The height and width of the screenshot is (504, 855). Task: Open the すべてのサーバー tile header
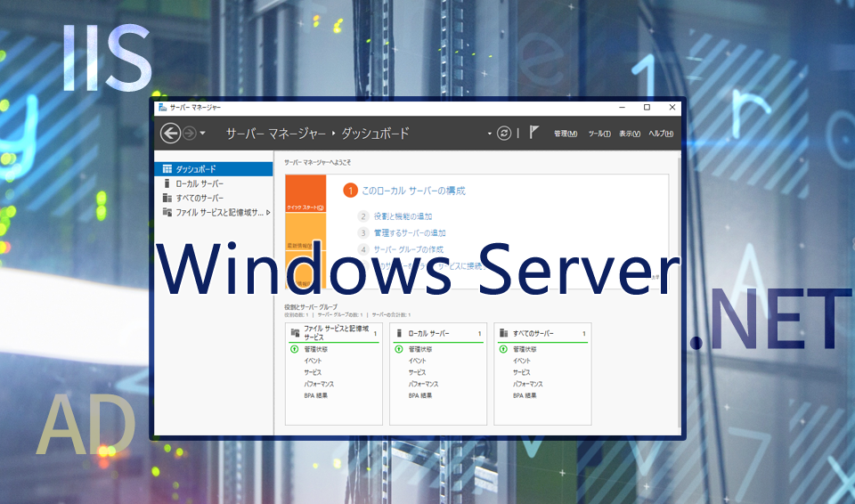coord(542,333)
